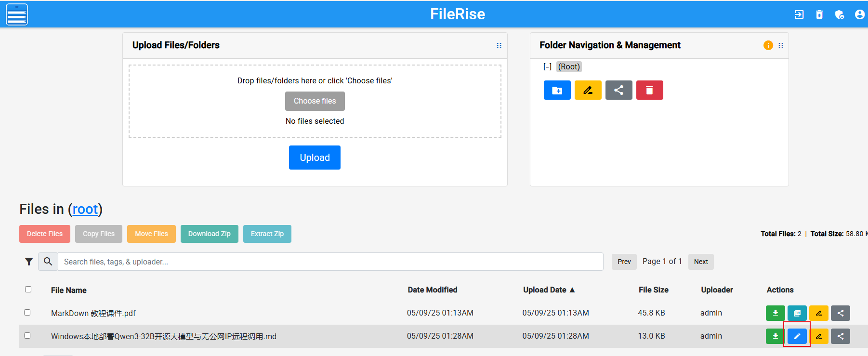Collapse the Root folder tree
This screenshot has height=356, width=868.
point(547,67)
